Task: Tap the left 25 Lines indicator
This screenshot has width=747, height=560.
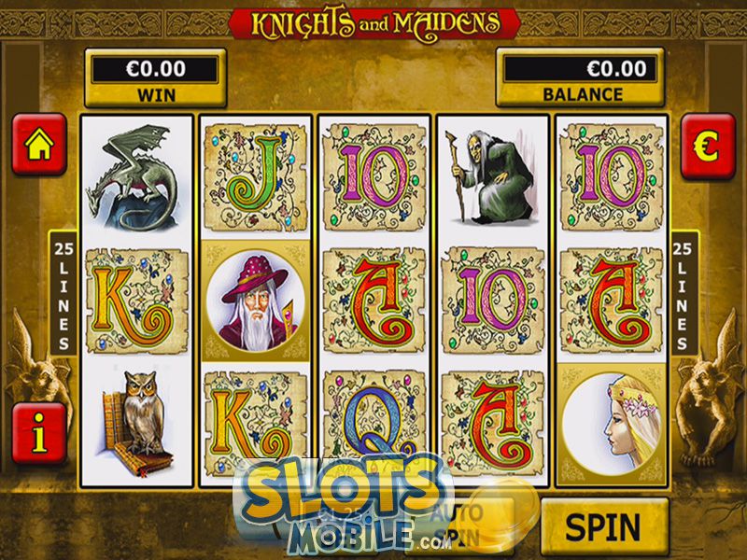Action: (63, 295)
